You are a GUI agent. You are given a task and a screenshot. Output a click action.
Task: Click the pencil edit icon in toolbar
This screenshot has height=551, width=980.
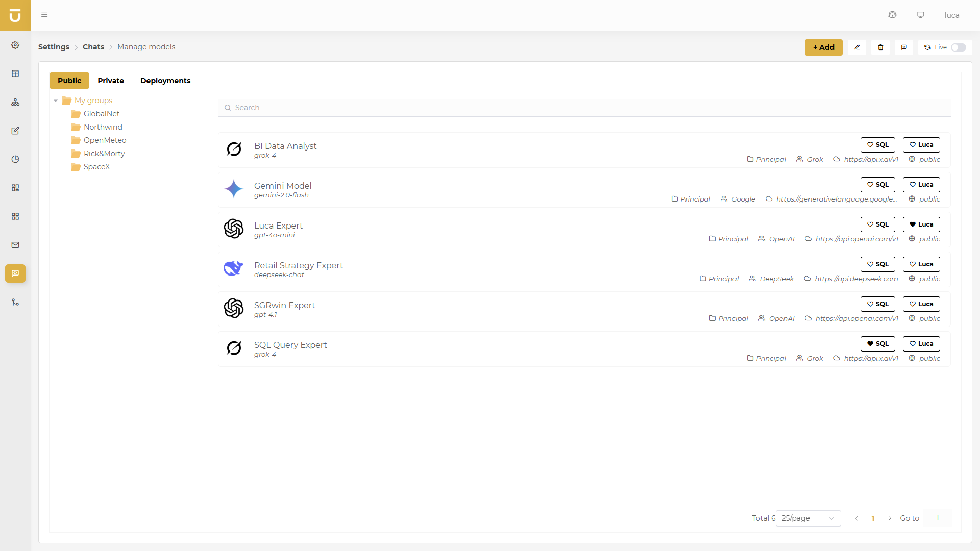[x=857, y=47]
